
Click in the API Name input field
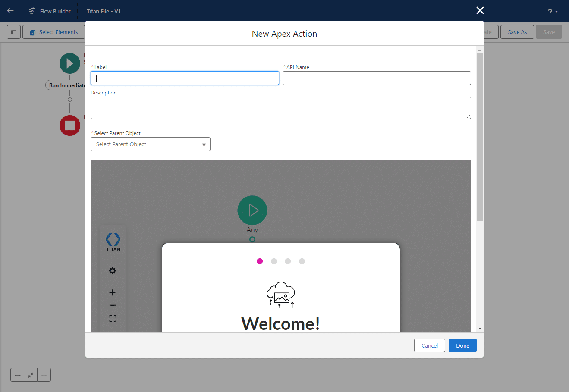[376, 78]
